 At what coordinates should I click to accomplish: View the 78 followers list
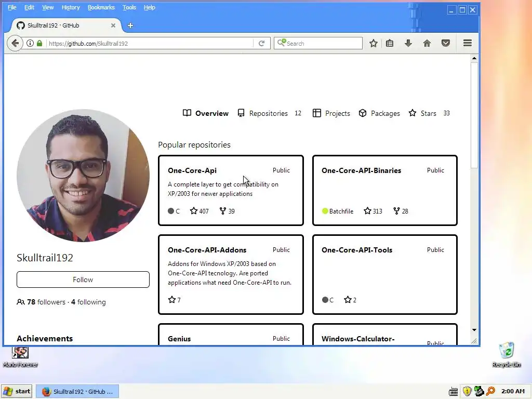pos(46,302)
